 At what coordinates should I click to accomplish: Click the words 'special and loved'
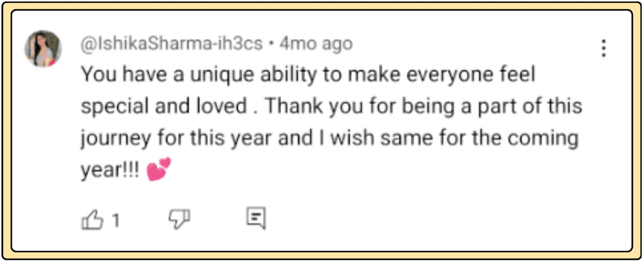coord(163,106)
